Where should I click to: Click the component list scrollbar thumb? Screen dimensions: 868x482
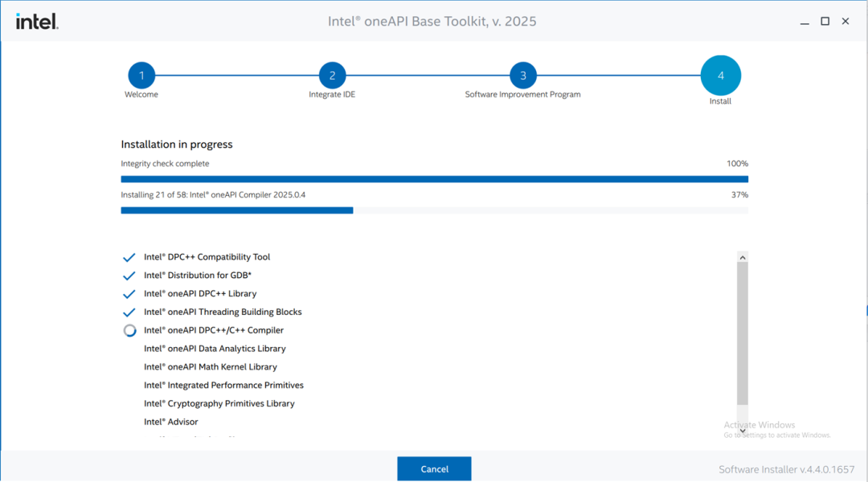coord(743,333)
